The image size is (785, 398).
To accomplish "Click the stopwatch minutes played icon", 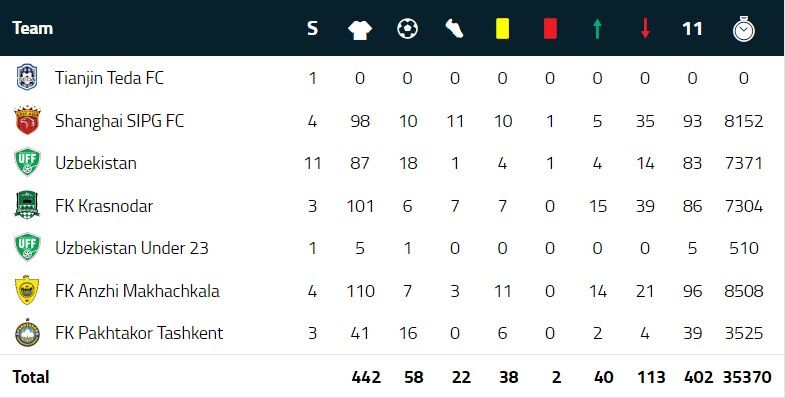I will pos(743,29).
